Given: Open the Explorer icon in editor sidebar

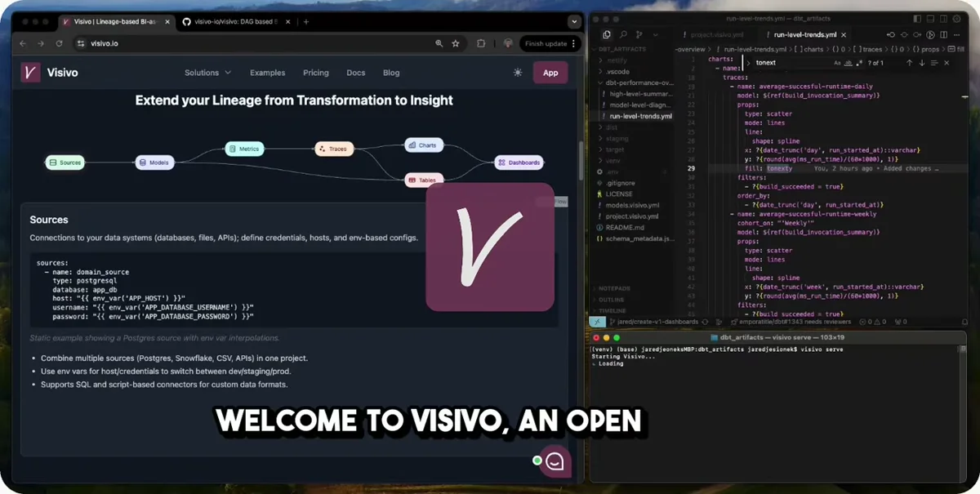Looking at the screenshot, I should [606, 35].
